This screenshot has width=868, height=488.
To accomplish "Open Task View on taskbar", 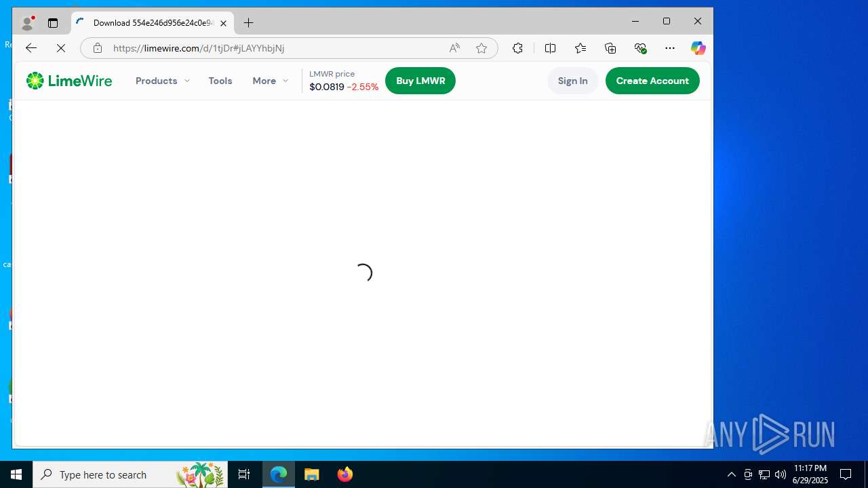I will pyautogui.click(x=244, y=474).
